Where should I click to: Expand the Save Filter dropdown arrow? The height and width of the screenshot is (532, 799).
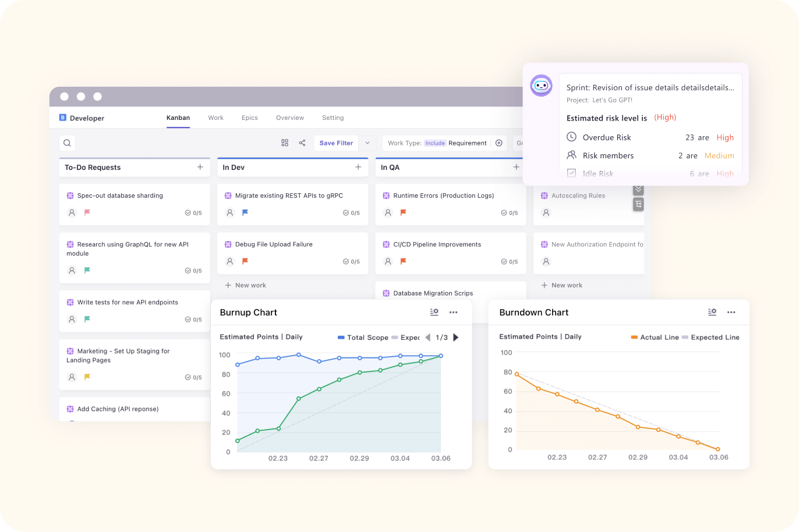(x=367, y=143)
